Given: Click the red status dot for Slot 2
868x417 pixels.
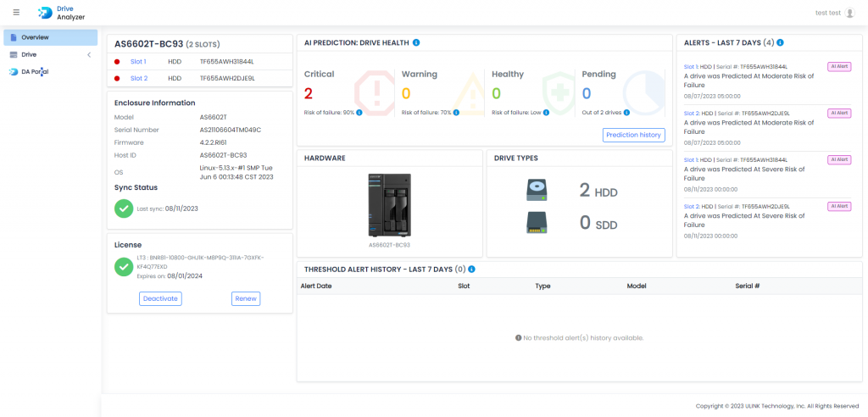Looking at the screenshot, I should pyautogui.click(x=117, y=79).
